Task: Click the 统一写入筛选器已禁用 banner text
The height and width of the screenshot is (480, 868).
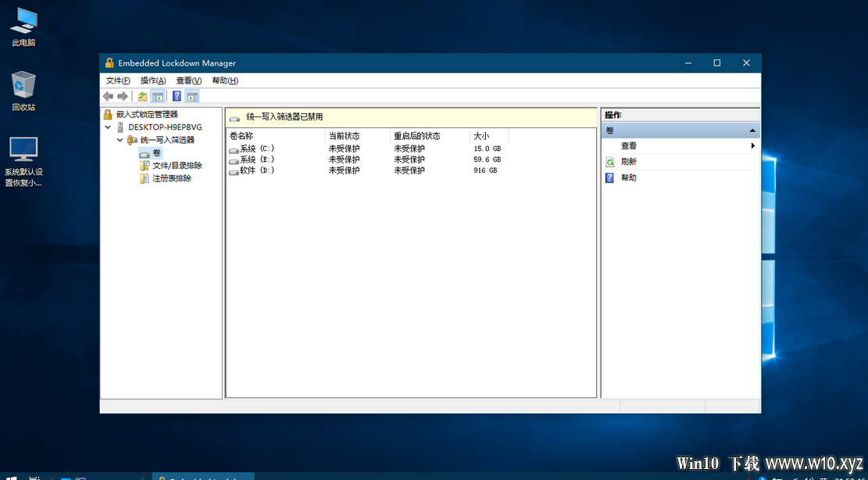Action: pyautogui.click(x=284, y=117)
